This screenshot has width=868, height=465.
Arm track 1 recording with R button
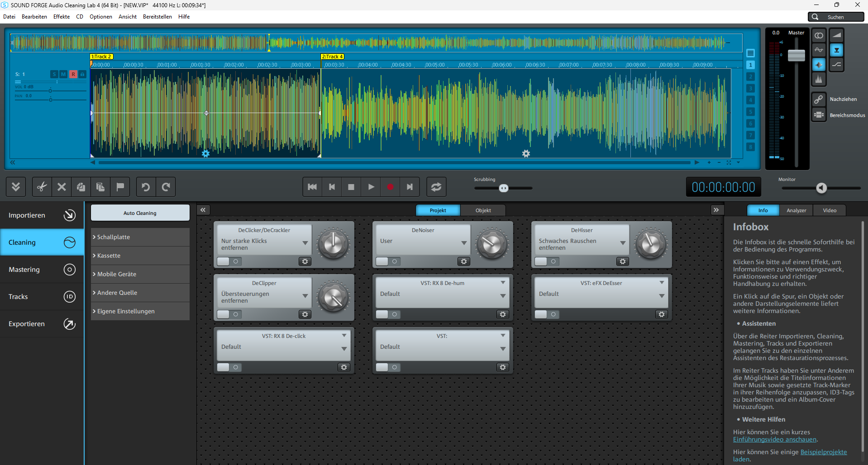[73, 74]
